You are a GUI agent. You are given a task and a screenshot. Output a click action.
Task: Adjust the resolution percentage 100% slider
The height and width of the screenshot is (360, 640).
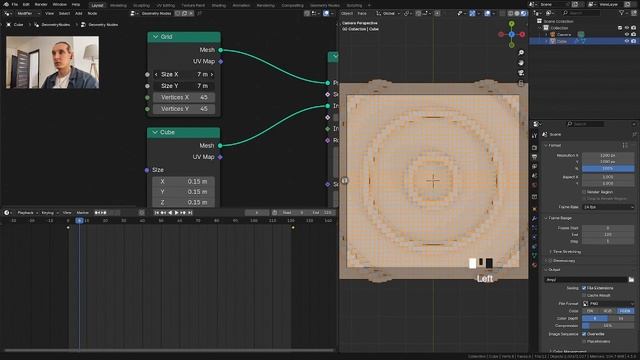(608, 169)
